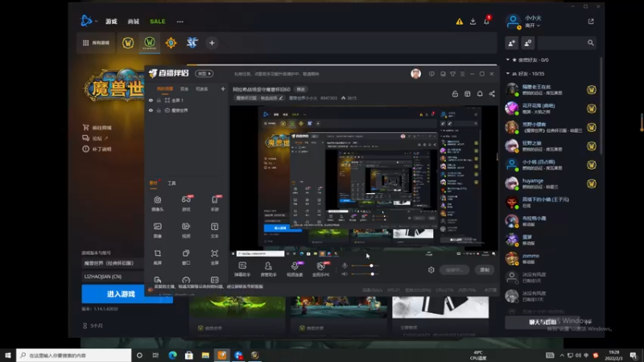Add a game tab with plus icon
644x362 pixels.
(x=212, y=43)
